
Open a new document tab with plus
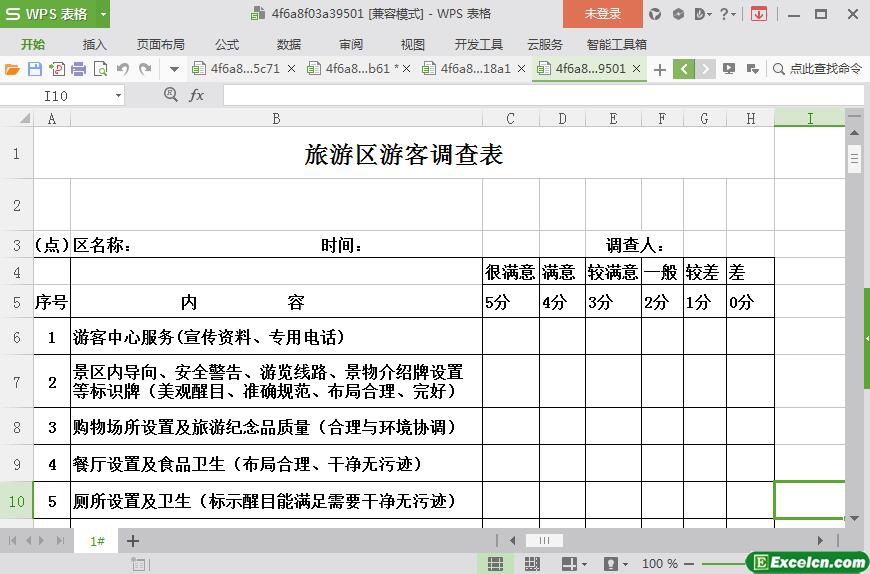click(x=659, y=69)
